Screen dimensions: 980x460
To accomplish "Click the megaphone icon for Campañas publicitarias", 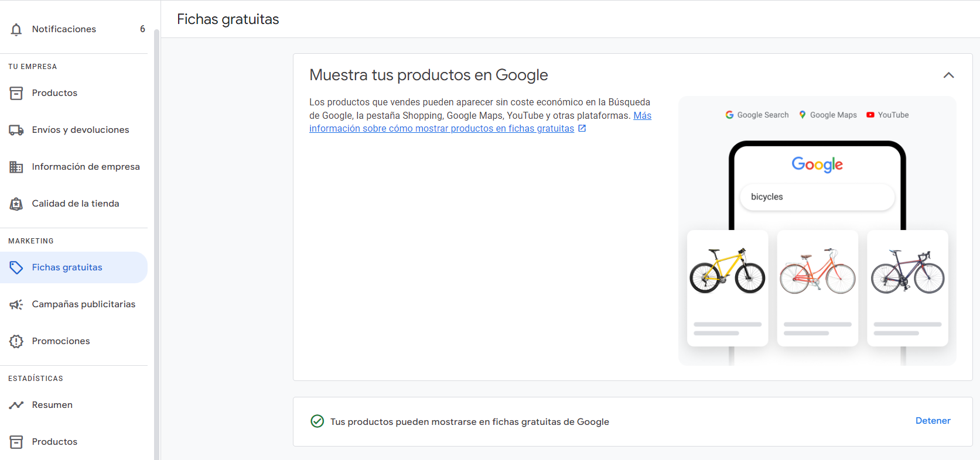I will [x=16, y=304].
